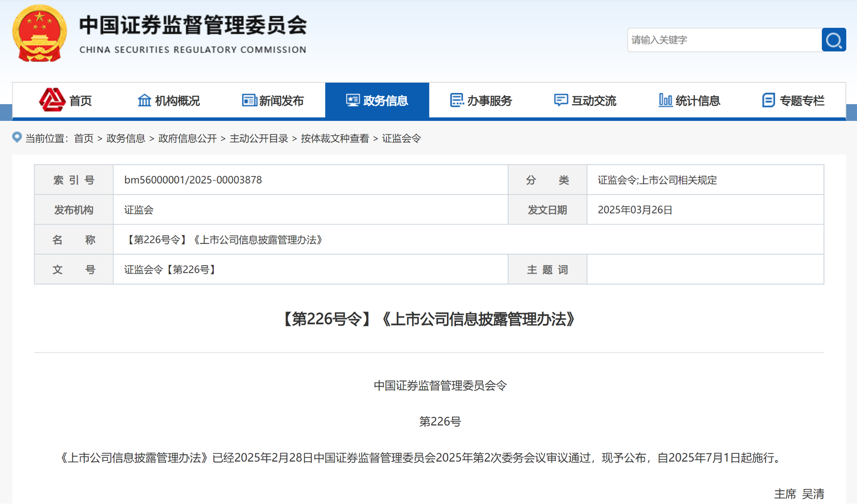
Task: Click the newspaper icon beside 新闻发布
Action: (249, 100)
